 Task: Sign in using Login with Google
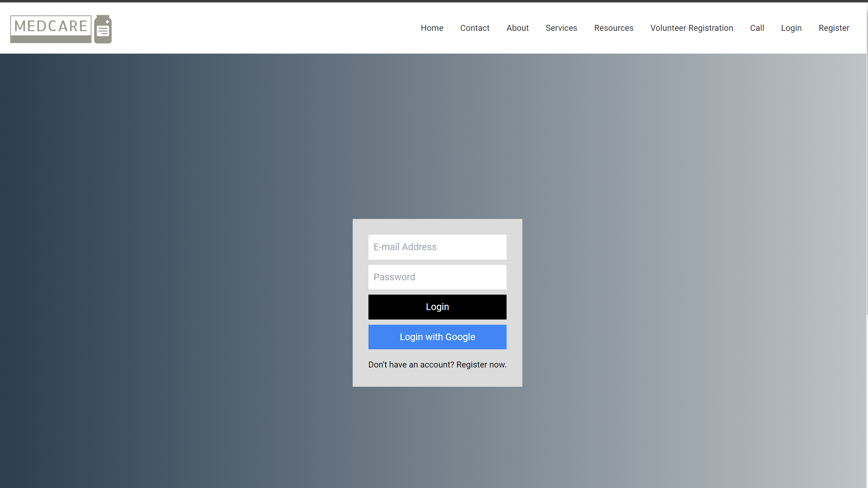coord(437,337)
